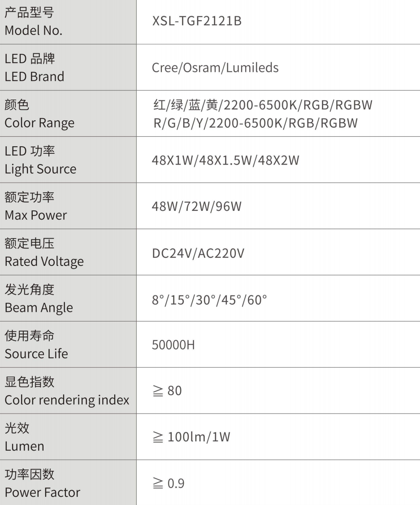Click R/G/B/Y/2200-6500K/RGB/RGBW text

(x=255, y=123)
